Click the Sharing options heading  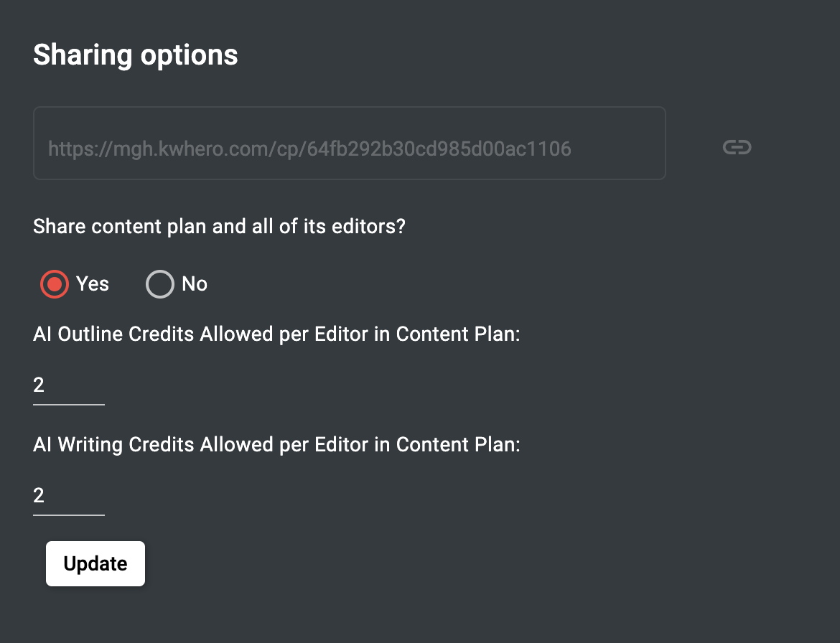coord(136,55)
